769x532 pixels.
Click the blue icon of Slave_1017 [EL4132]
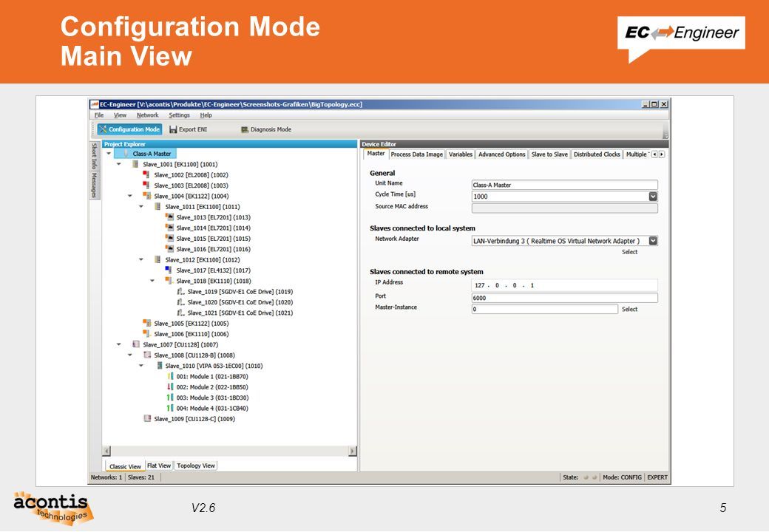169,270
